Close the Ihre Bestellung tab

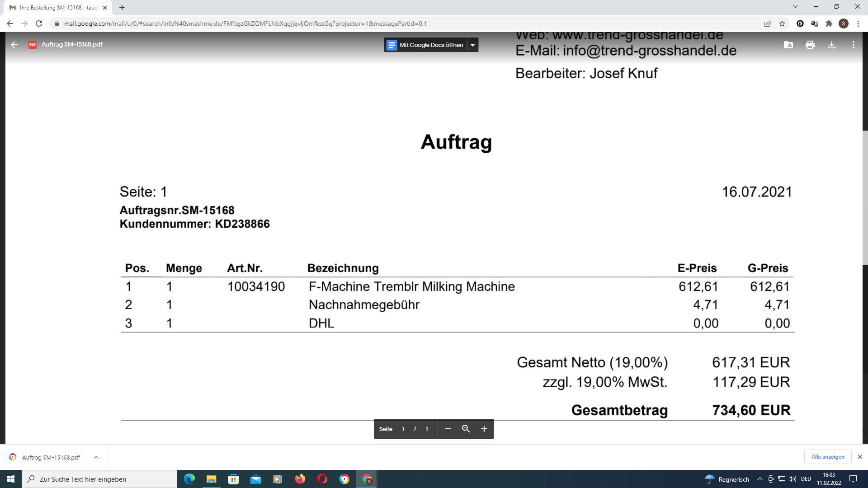tap(105, 8)
